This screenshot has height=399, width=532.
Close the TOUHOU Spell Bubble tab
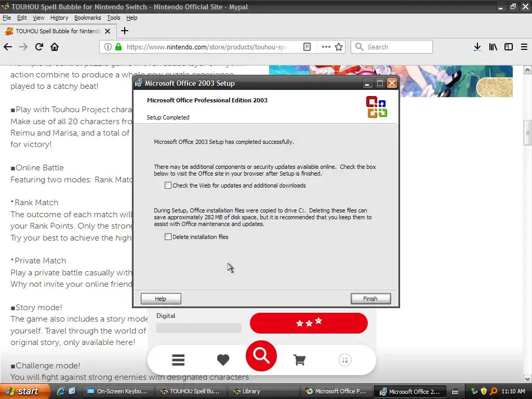[x=108, y=31]
